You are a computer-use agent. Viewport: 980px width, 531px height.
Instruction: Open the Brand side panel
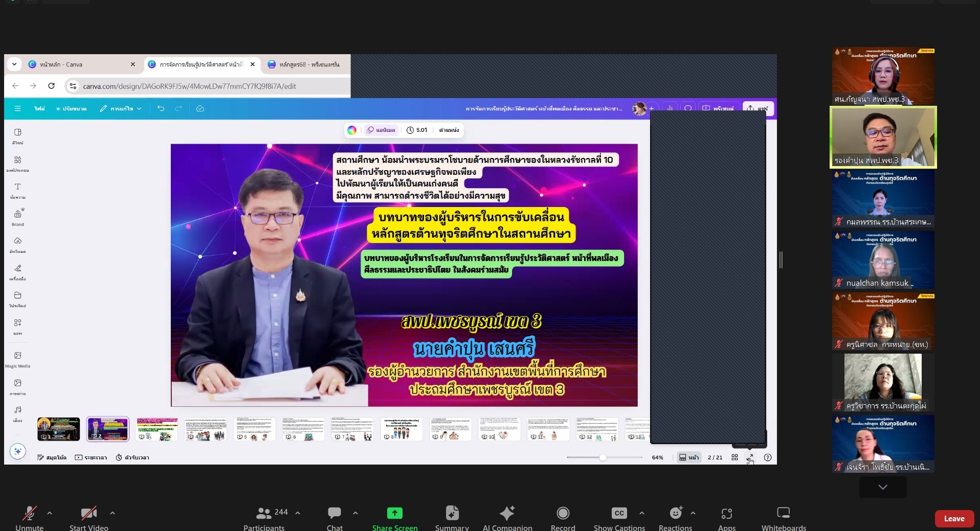coord(17,218)
